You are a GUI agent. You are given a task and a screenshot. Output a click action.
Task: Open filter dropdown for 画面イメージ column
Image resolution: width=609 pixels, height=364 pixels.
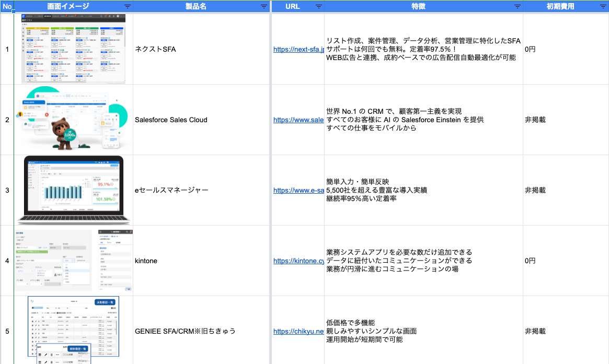(x=128, y=7)
